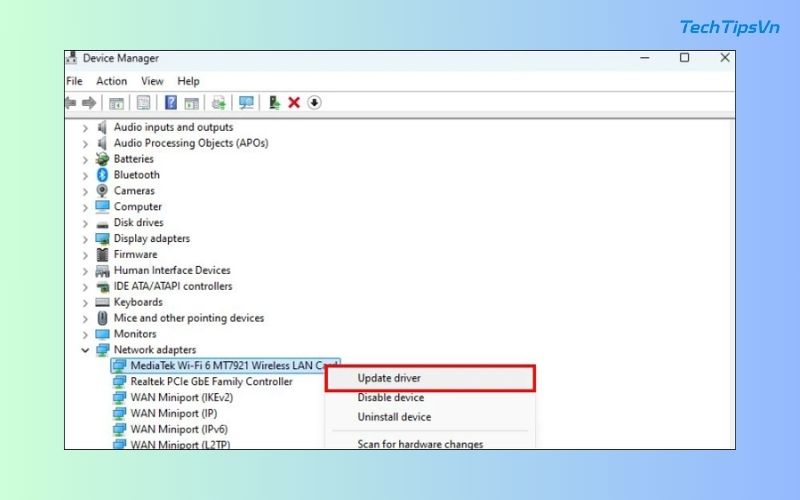
Task: Minimize the Device Manager window
Action: point(645,58)
